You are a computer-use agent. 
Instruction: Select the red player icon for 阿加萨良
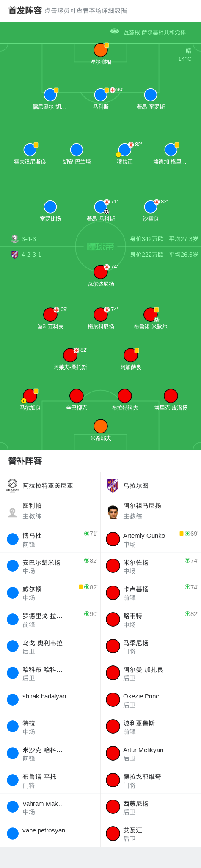[x=130, y=355]
